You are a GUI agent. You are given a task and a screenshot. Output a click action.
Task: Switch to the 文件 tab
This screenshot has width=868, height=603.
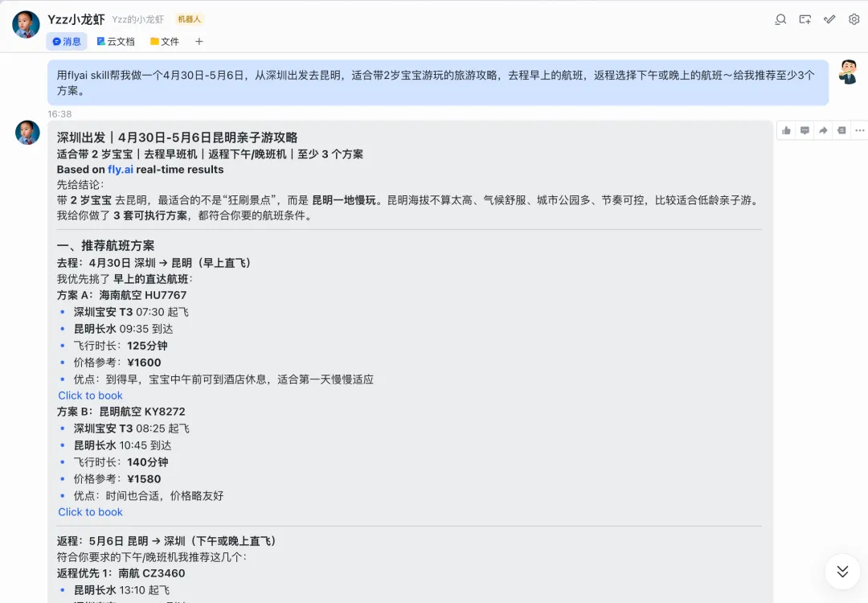pyautogui.click(x=165, y=42)
